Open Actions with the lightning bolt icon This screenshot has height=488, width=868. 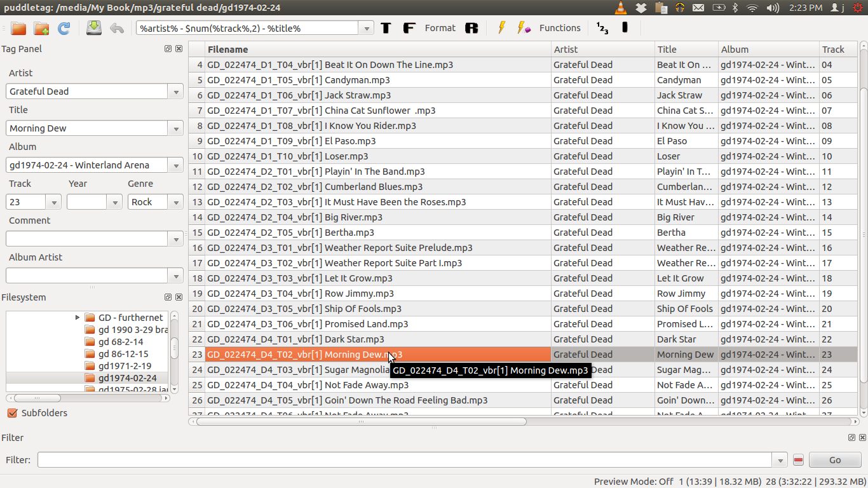point(501,28)
